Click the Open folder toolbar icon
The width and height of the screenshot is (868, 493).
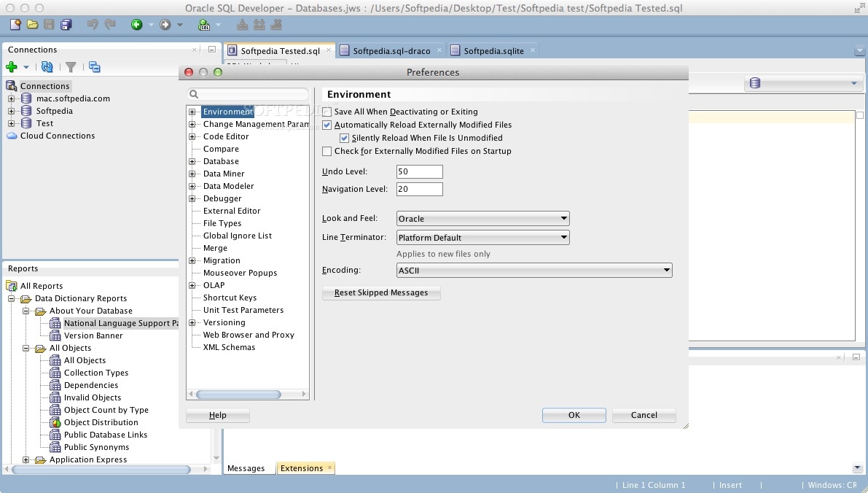[x=33, y=24]
